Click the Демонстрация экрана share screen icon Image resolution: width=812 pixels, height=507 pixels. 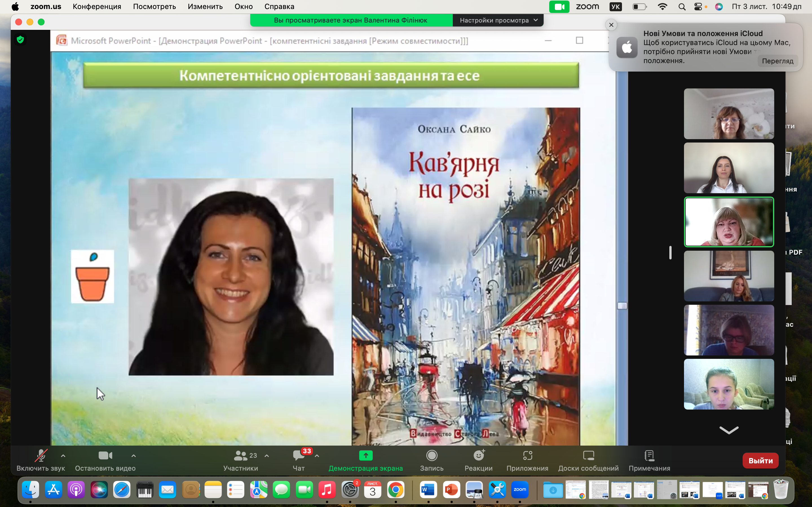(365, 456)
